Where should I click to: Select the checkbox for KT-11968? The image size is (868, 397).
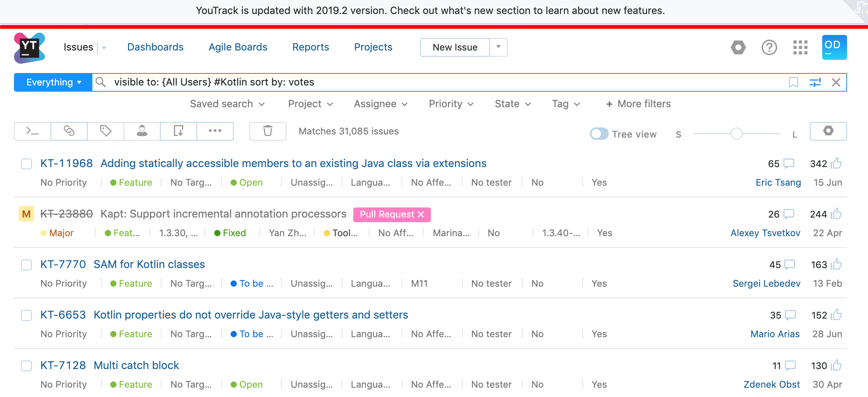26,164
